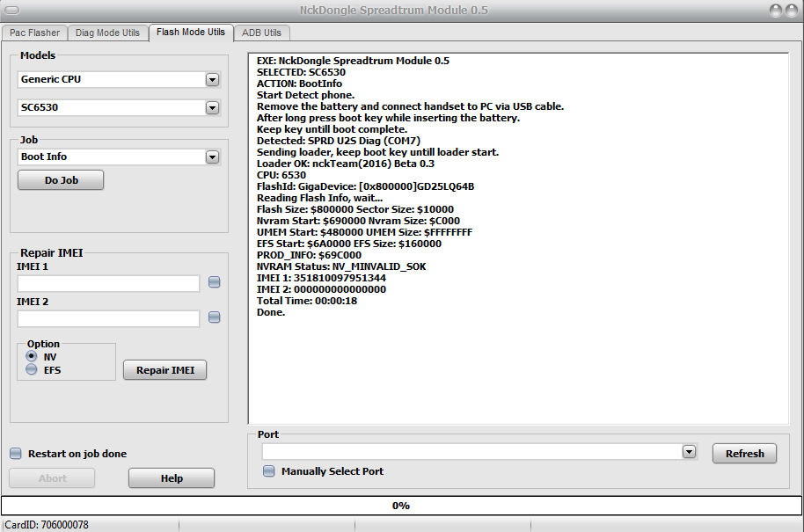
Task: Enable Manually Select Port checkbox
Action: [268, 471]
